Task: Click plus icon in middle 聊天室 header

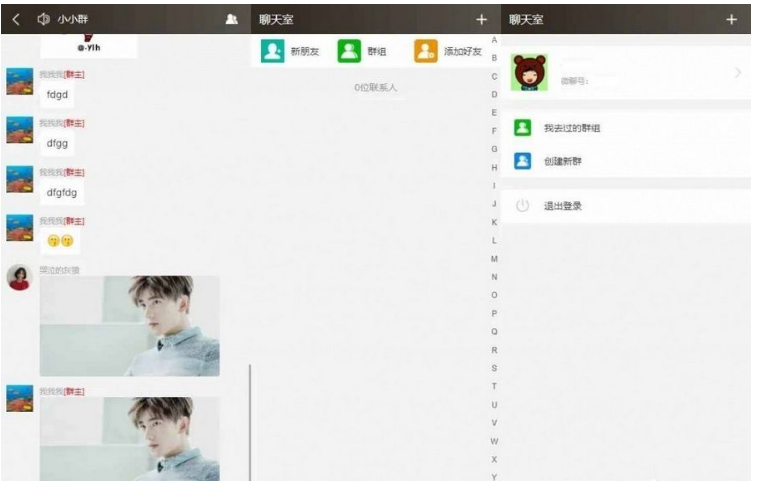Action: coord(481,19)
